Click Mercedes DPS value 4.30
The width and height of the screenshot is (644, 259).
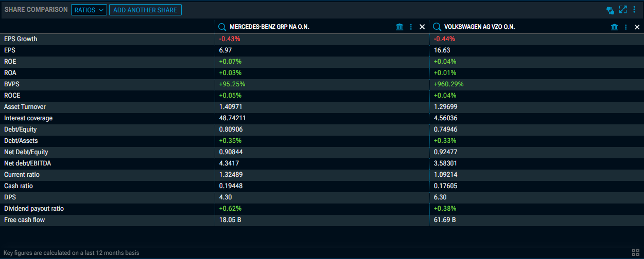(225, 197)
